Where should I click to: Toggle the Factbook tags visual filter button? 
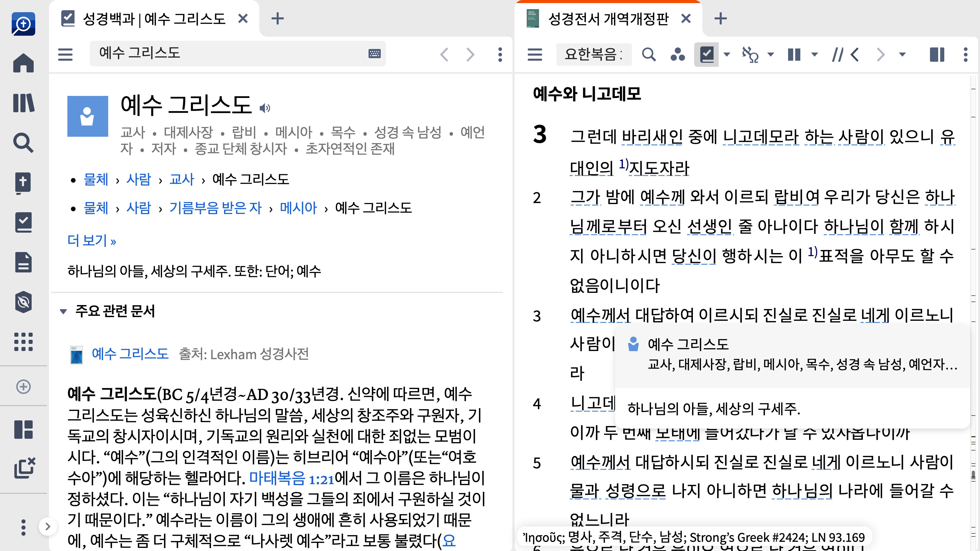click(x=706, y=55)
